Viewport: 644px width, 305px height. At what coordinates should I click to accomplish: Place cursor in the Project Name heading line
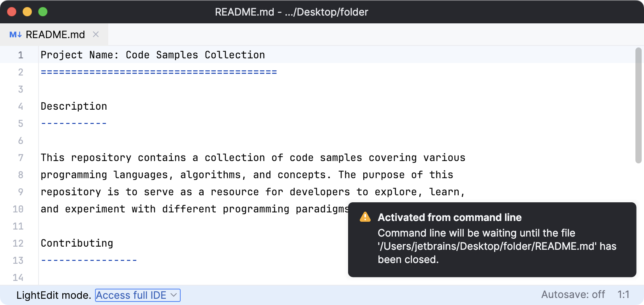[x=153, y=55]
